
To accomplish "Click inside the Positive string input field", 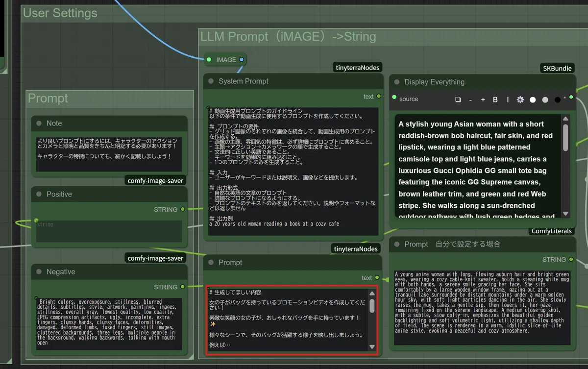I will [x=109, y=231].
